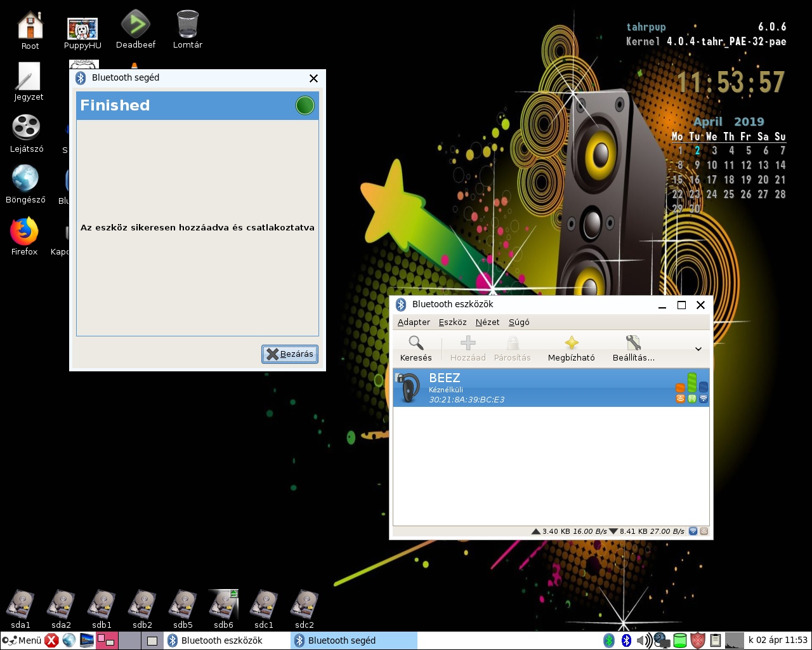Launch Firefox from the desktop
This screenshot has width=812, height=650.
[24, 237]
